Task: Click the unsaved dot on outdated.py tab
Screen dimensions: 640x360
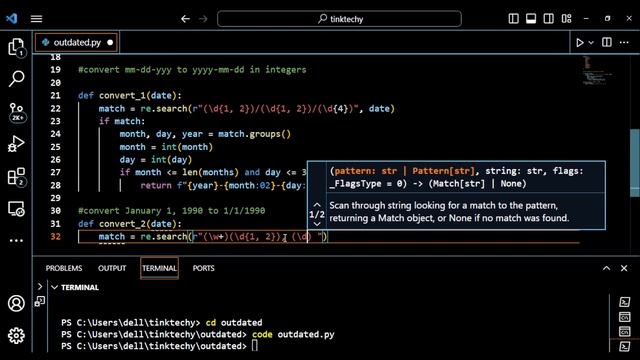Action: click(x=110, y=42)
